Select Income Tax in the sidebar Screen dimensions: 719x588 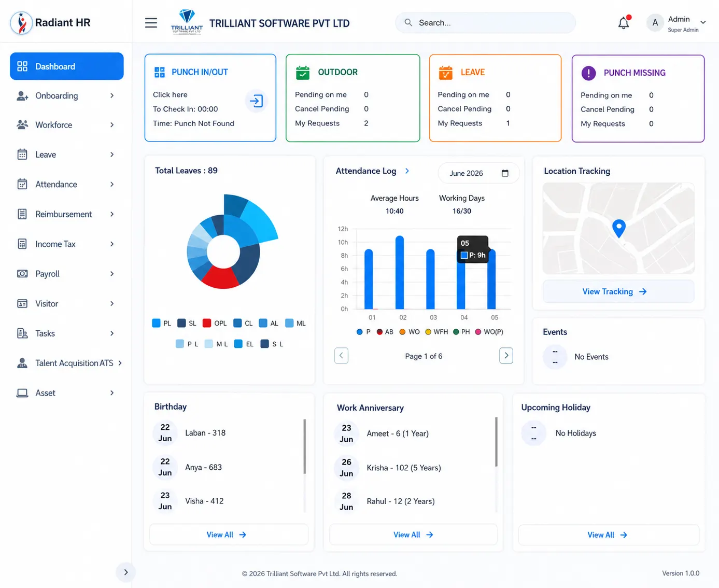click(66, 244)
